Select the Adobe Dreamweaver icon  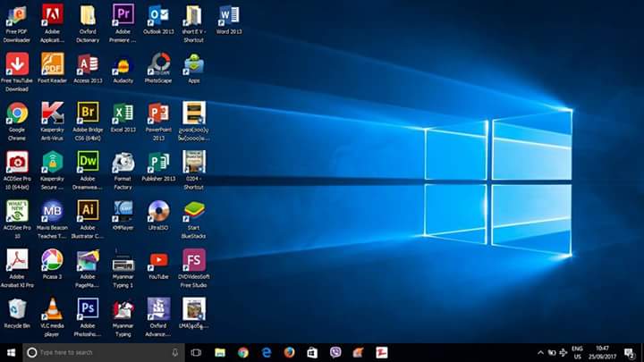[x=88, y=170]
